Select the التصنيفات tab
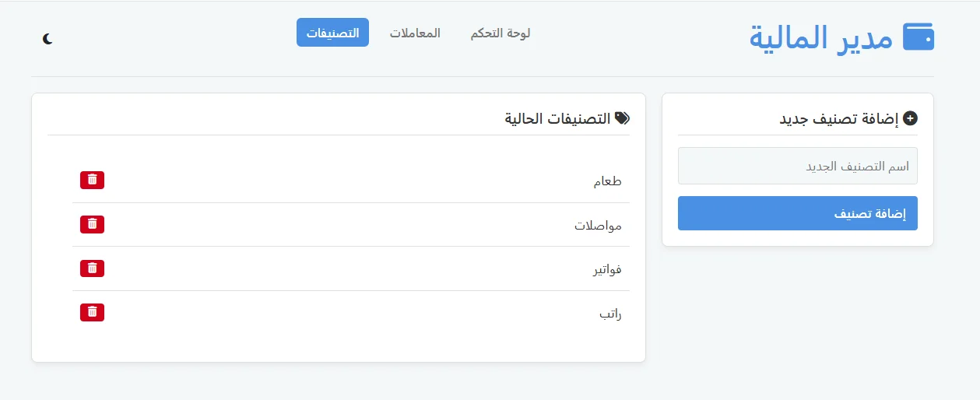Image resolution: width=980 pixels, height=400 pixels. point(332,33)
